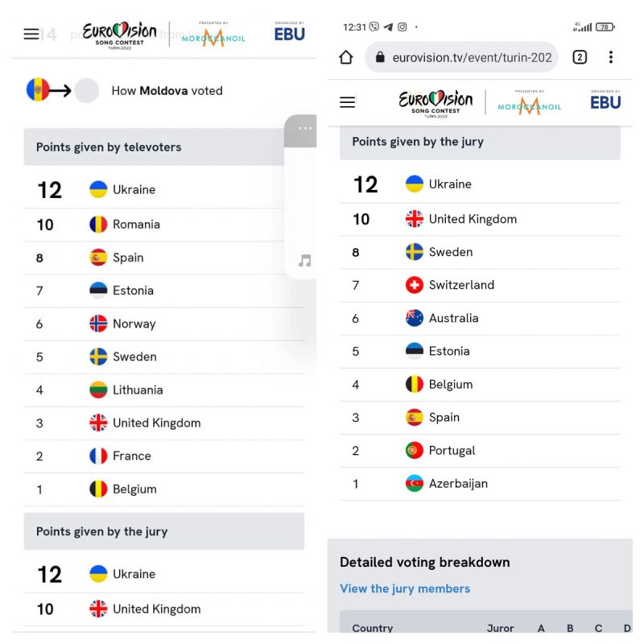The image size is (644, 644).
Task: Select Romania in the televoters list
Action: [x=164, y=225]
